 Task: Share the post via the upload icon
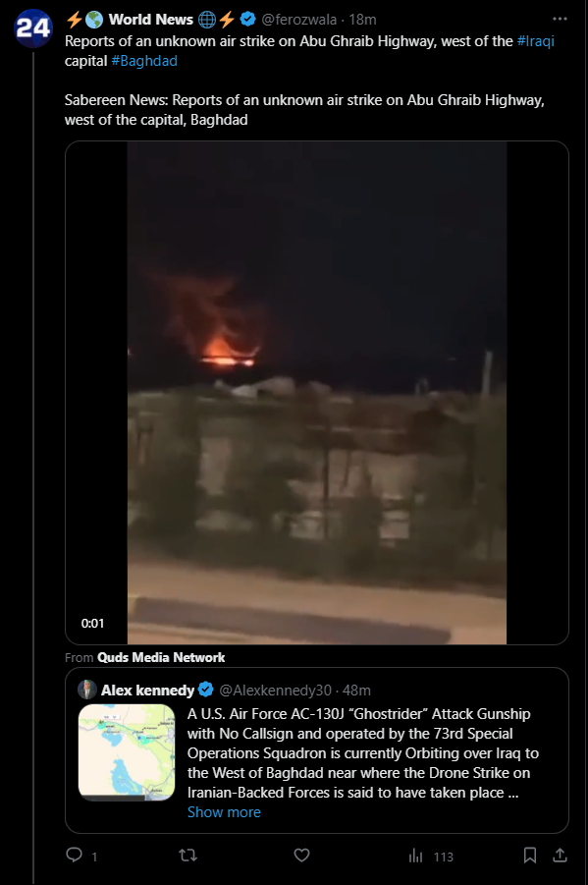pos(560,856)
